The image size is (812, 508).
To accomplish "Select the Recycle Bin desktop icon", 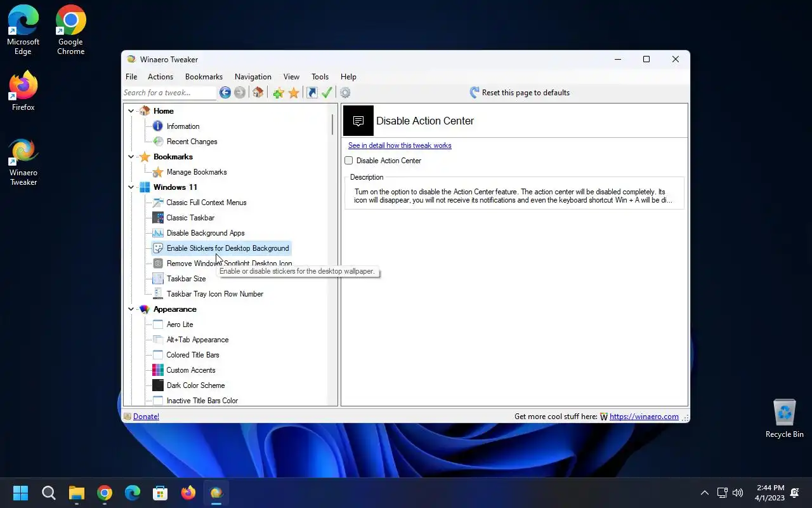I will click(785, 418).
